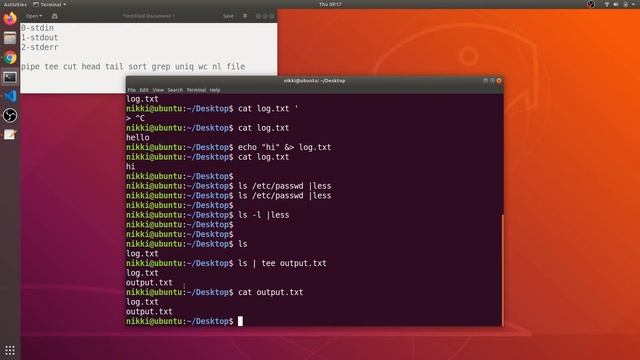
Task: Open the text editor hamburger menu
Action: (x=245, y=16)
